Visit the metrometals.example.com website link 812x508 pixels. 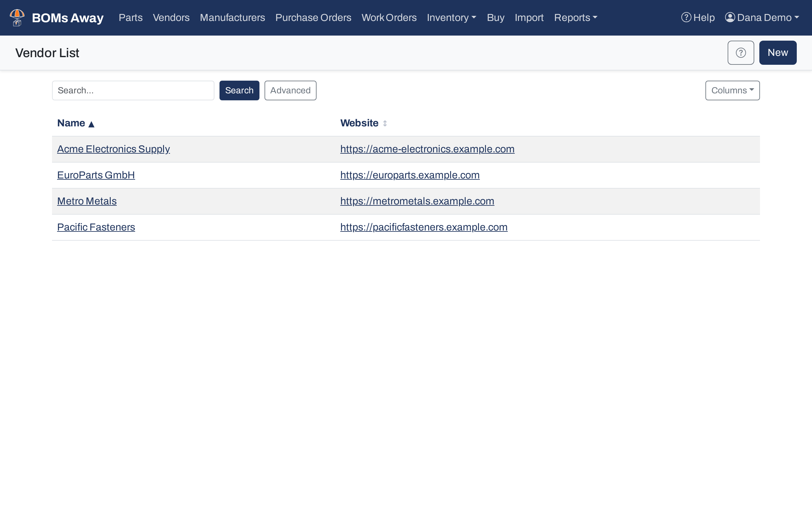(417, 201)
